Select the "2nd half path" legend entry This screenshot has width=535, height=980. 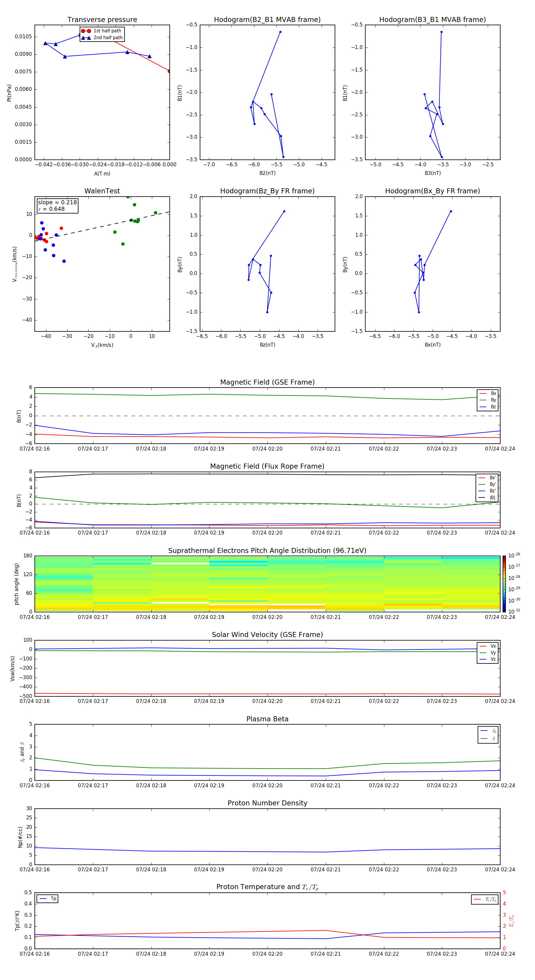(102, 38)
